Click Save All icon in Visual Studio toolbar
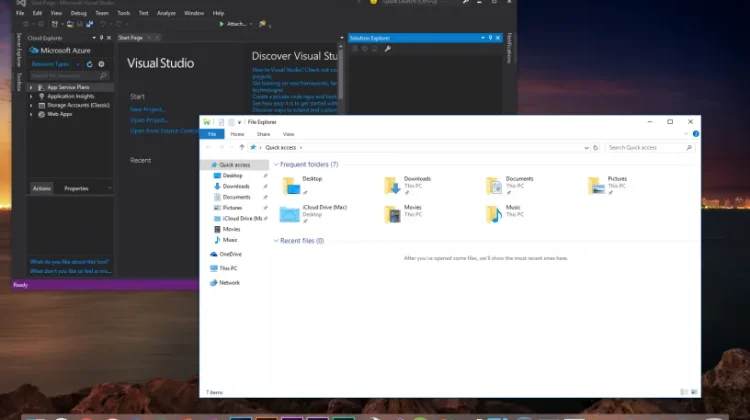Image resolution: width=750 pixels, height=420 pixels. coord(89,24)
